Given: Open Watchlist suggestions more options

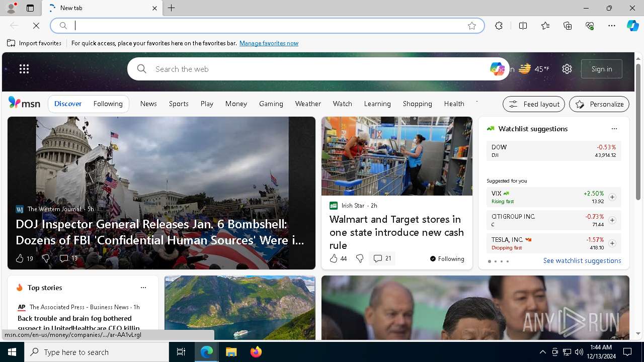Looking at the screenshot, I should (614, 129).
